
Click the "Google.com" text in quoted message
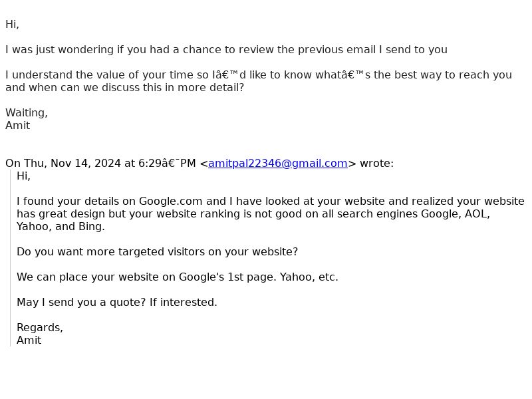pyautogui.click(x=171, y=201)
